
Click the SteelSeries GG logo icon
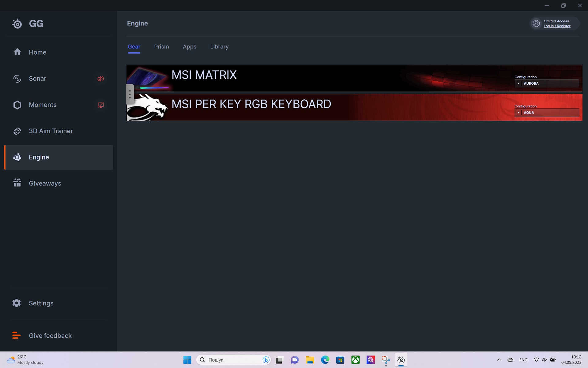click(x=17, y=24)
